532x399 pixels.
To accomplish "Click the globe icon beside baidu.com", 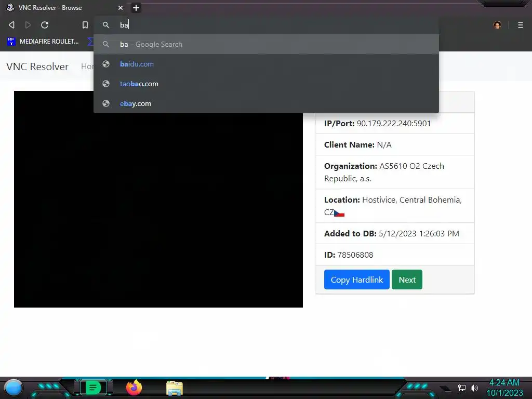I will click(x=106, y=64).
